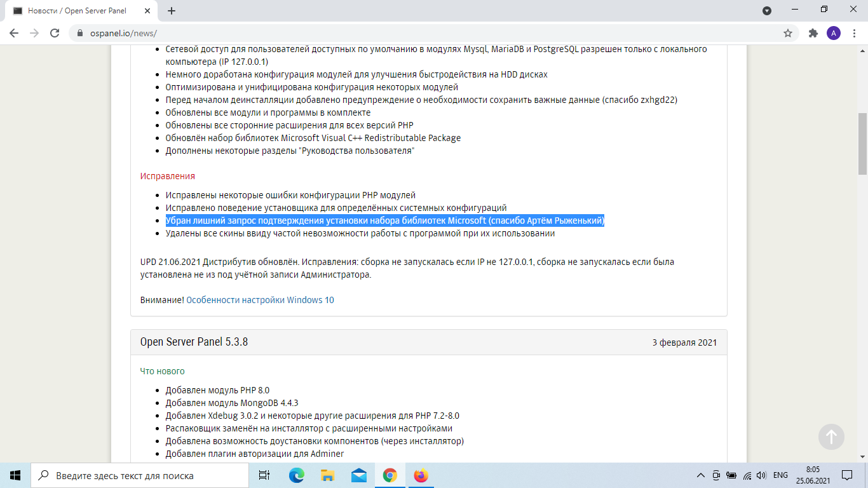Click the Open Server Panel 5.3.8 heading
Viewport: 868px width, 488px height.
coord(194,342)
